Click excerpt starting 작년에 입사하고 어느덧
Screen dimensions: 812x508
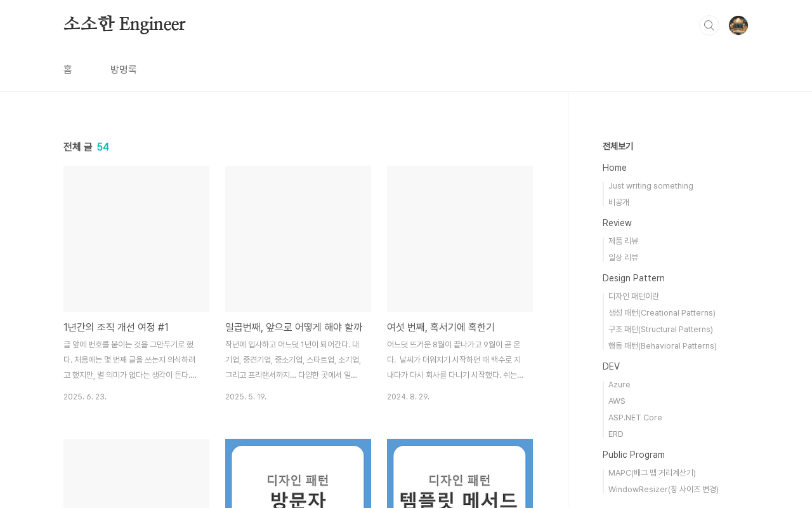click(293, 359)
